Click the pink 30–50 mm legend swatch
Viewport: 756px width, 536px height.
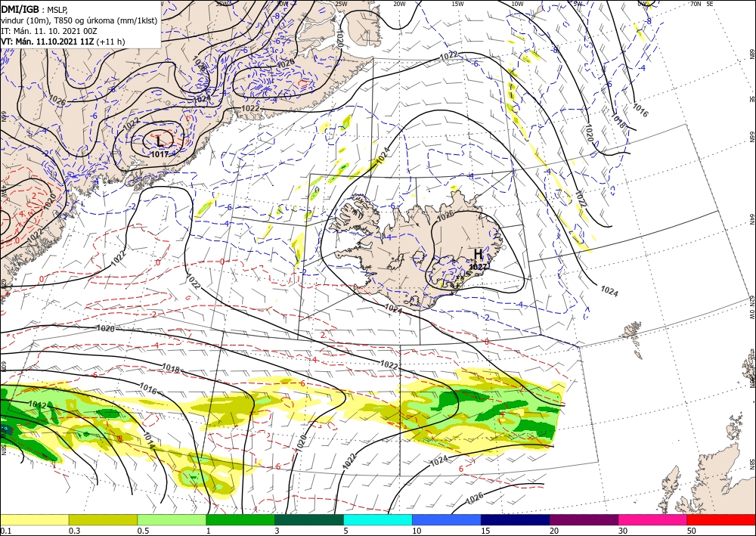653,519
